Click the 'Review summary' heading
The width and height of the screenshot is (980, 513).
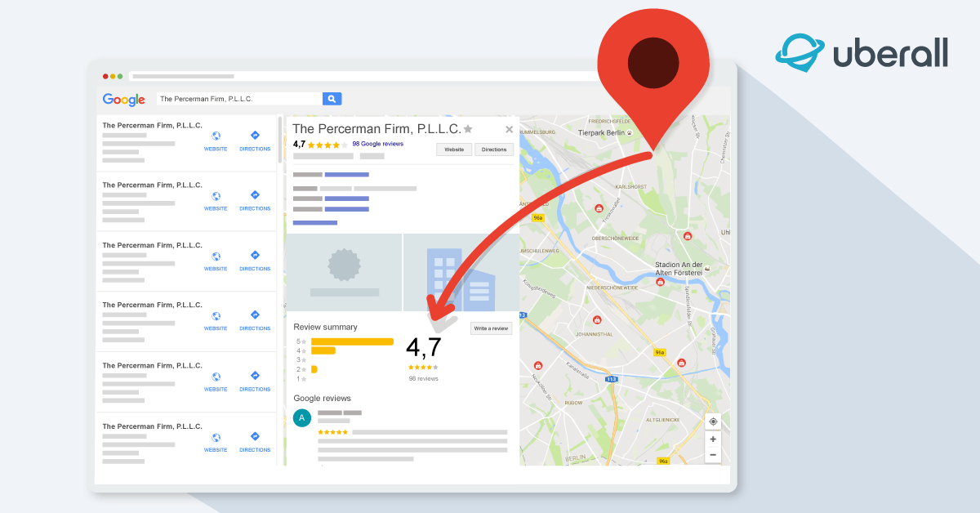pyautogui.click(x=326, y=327)
